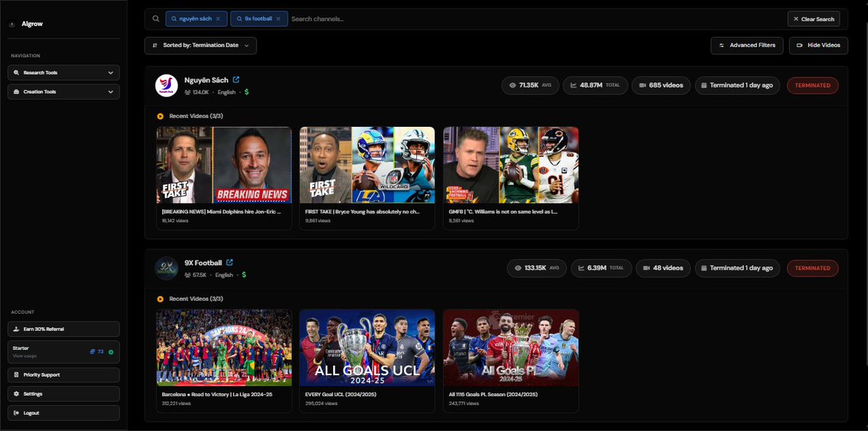Click the 48 videos badge
868x431 pixels.
pyautogui.click(x=663, y=268)
